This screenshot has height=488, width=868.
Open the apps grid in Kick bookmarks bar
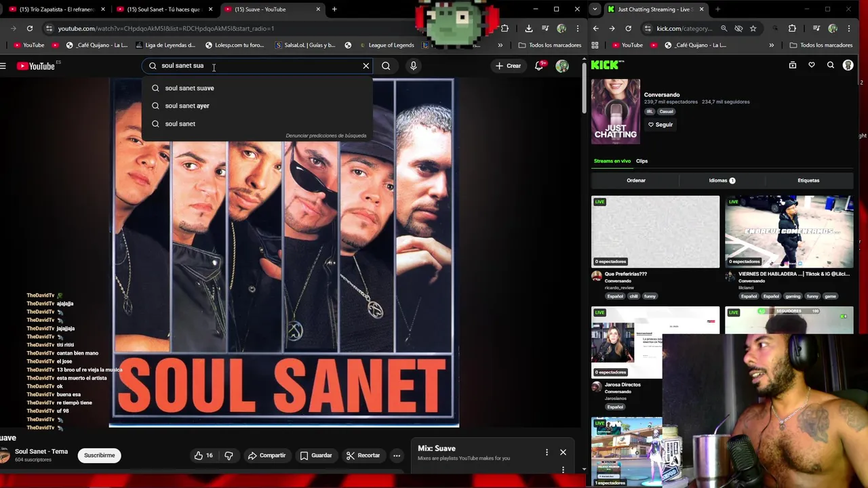(x=595, y=45)
